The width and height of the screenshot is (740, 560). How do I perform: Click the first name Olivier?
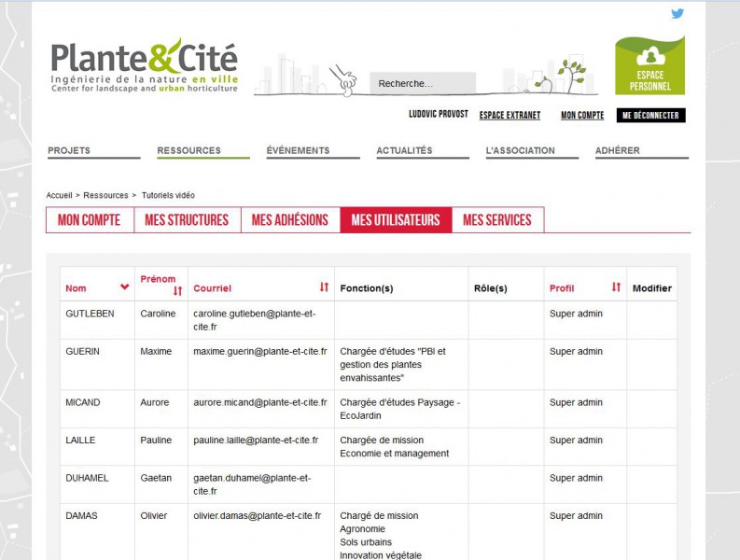click(153, 515)
